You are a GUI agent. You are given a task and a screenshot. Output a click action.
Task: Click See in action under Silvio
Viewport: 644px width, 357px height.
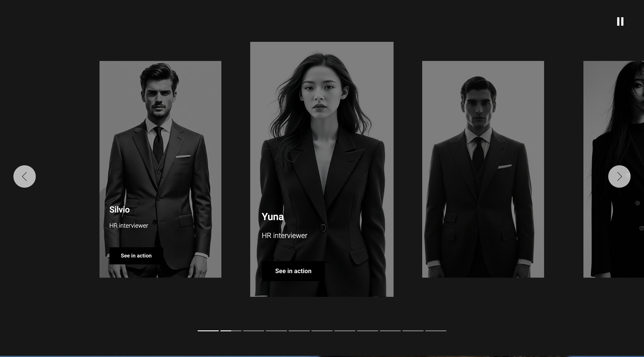pyautogui.click(x=136, y=255)
